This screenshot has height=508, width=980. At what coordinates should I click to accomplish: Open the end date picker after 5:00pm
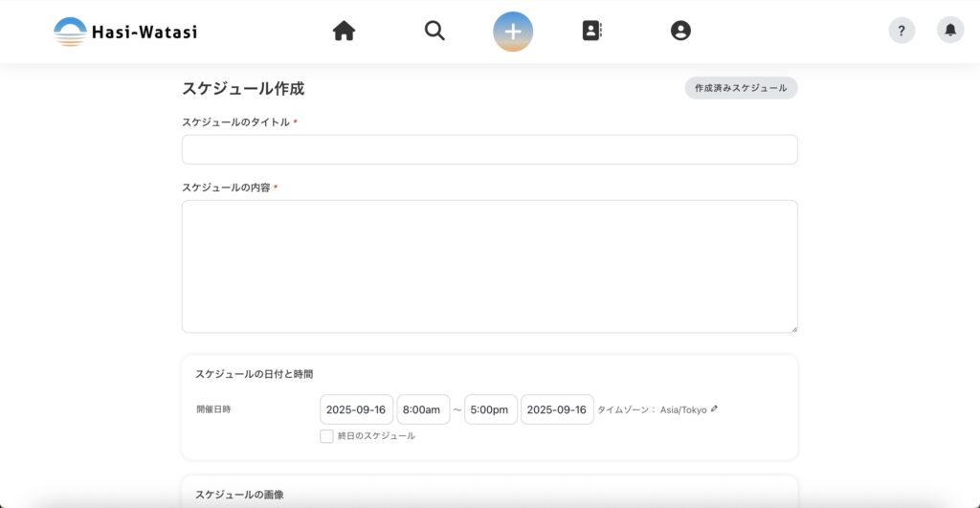point(557,409)
